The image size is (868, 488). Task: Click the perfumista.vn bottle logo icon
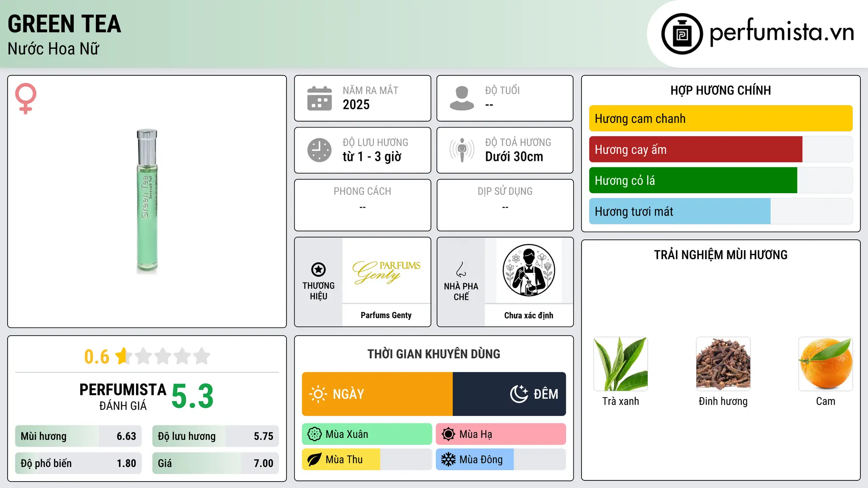point(682,34)
